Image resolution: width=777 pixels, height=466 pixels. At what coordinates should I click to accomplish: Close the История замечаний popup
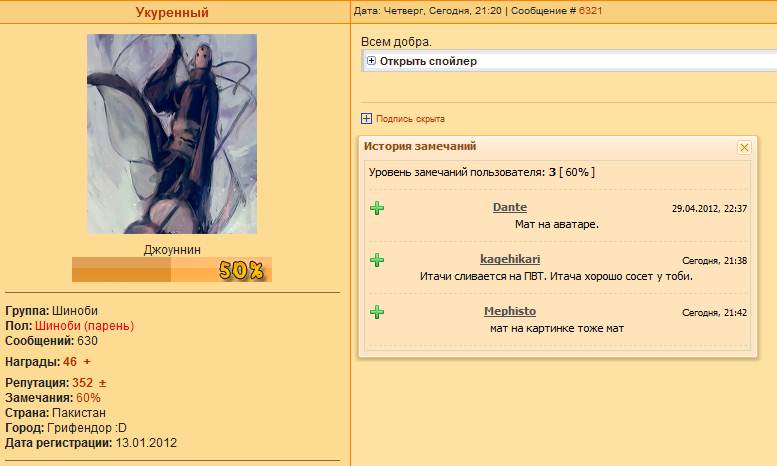point(744,147)
